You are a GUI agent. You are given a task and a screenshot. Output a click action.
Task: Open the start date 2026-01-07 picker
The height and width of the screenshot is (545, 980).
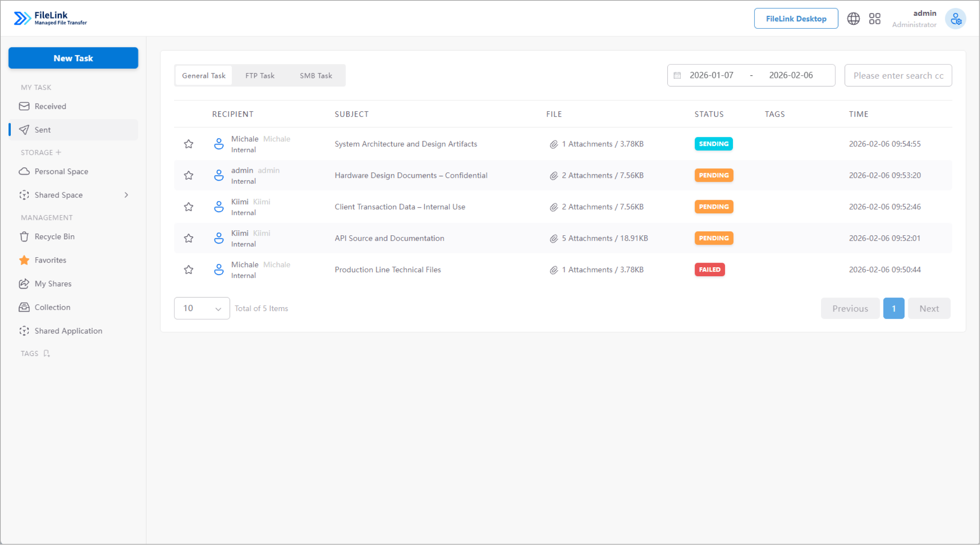(711, 75)
